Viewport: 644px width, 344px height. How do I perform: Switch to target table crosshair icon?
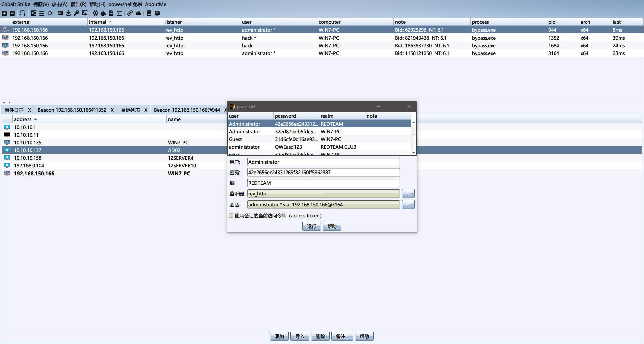point(50,13)
